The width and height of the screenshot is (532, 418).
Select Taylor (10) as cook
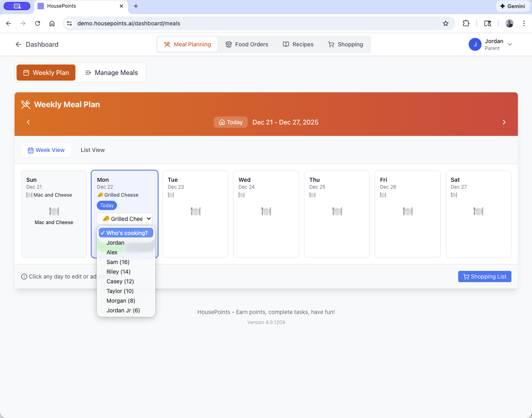pyautogui.click(x=126, y=291)
